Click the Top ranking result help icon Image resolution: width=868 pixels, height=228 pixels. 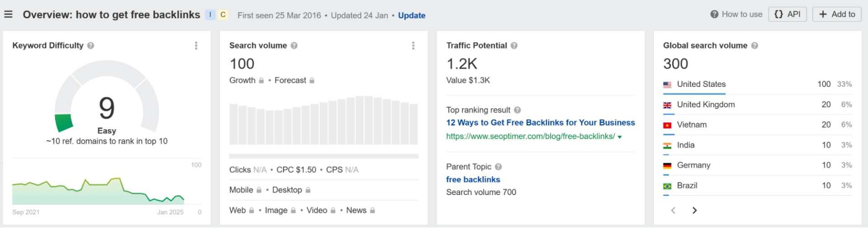point(518,110)
